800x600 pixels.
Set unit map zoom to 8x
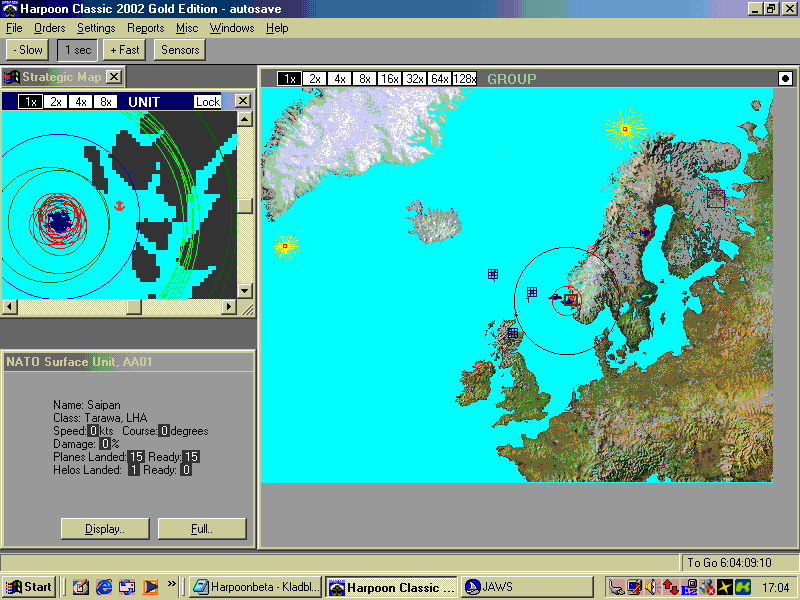(x=106, y=102)
